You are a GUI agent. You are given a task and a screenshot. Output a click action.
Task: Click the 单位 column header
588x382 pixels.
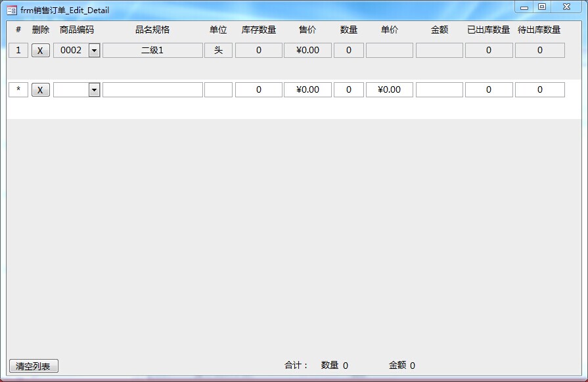click(218, 30)
